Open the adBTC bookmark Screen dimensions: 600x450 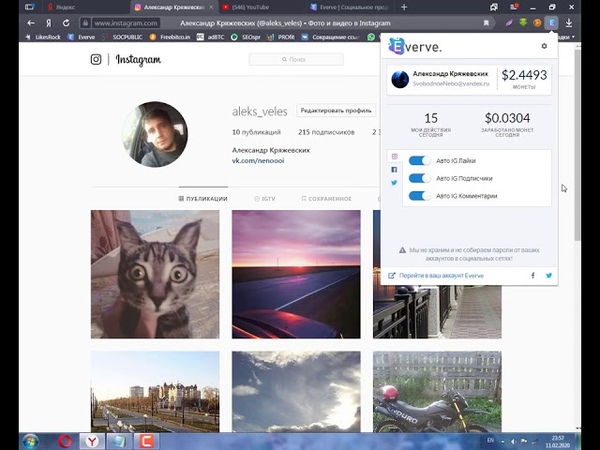(211, 37)
